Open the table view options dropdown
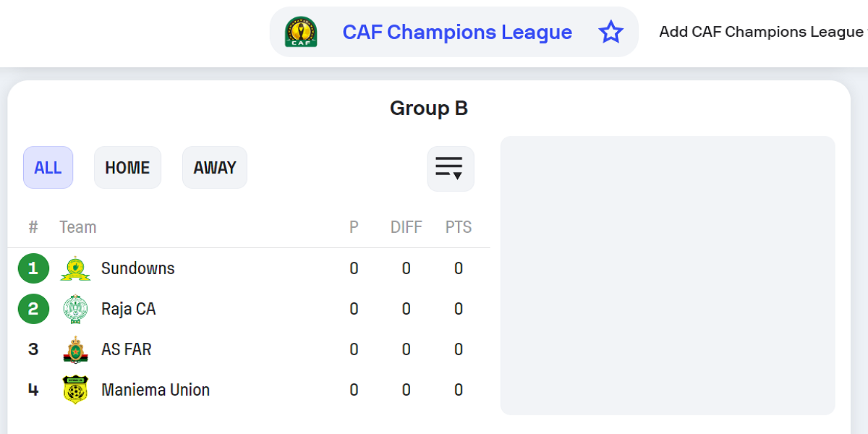 click(451, 169)
